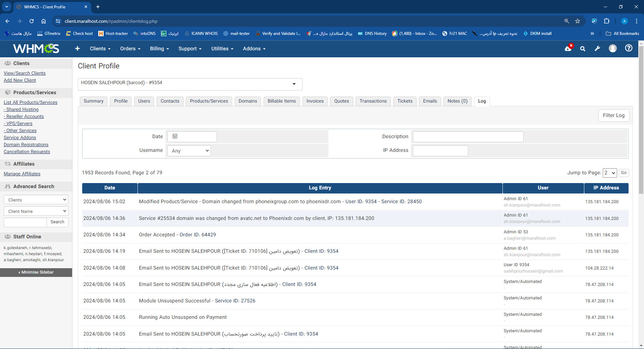
Task: Open the View/Search Clients link
Action: (24, 73)
